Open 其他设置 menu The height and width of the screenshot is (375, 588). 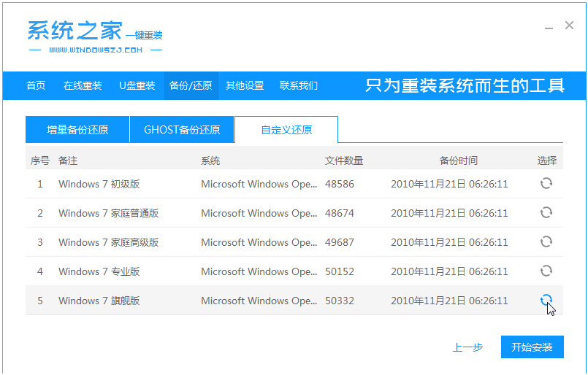click(x=245, y=85)
